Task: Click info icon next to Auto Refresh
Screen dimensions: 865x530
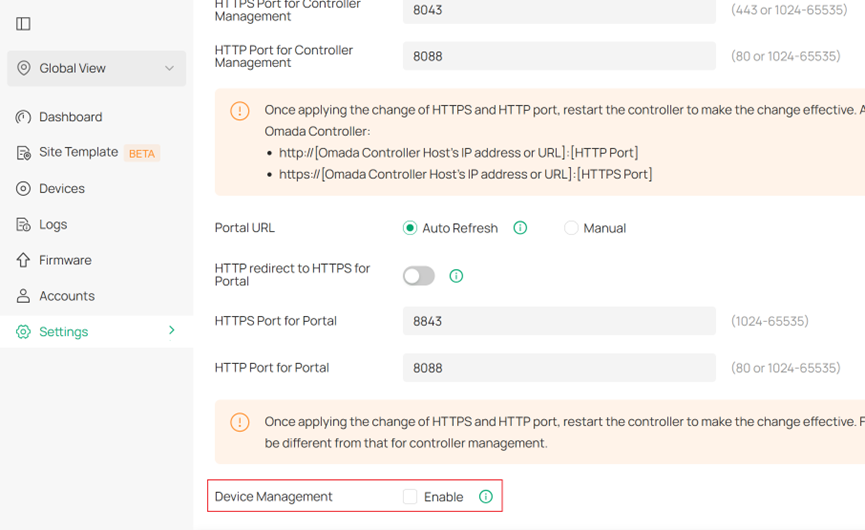Action: click(x=520, y=228)
